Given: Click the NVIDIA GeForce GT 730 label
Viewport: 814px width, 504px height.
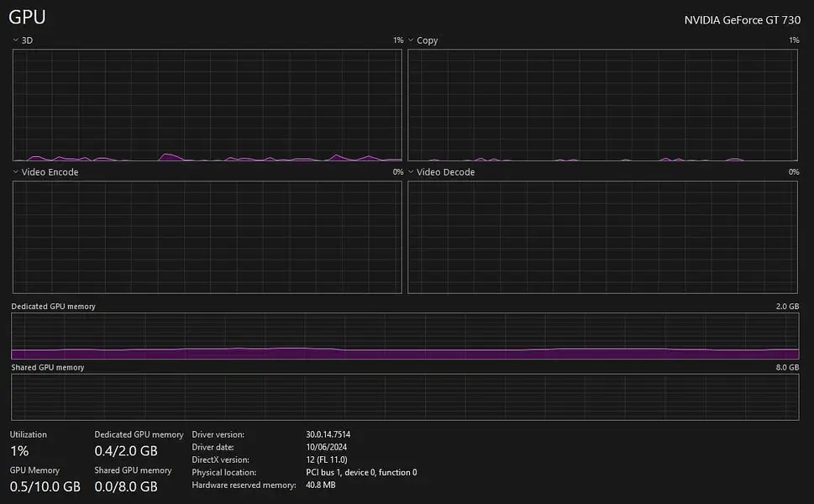Looking at the screenshot, I should 742,20.
